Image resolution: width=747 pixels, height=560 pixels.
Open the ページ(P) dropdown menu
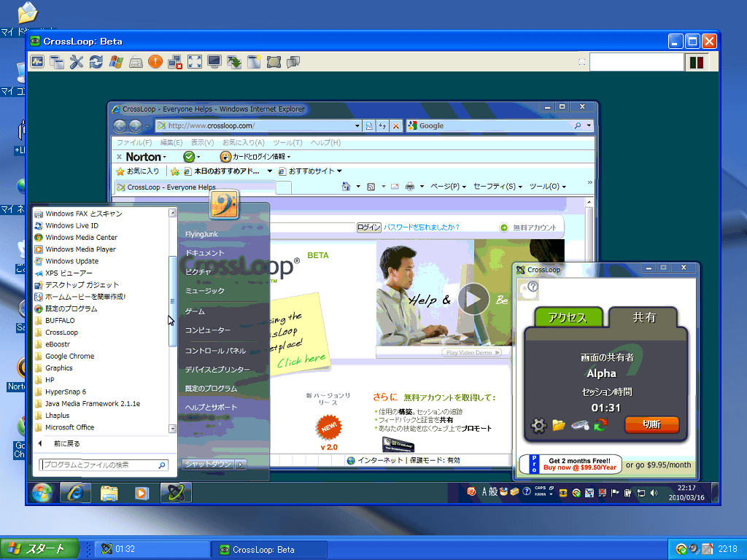click(448, 187)
